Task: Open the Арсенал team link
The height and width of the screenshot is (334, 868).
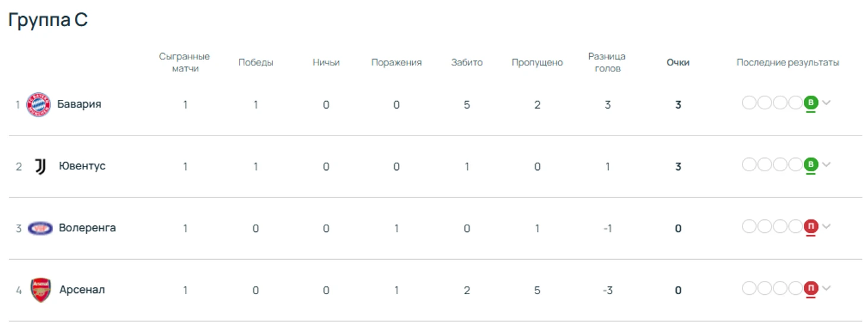Action: pyautogui.click(x=82, y=289)
